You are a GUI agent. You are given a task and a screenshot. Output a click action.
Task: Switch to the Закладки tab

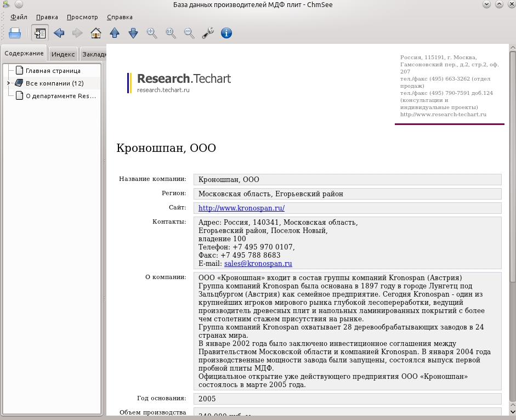pos(93,54)
